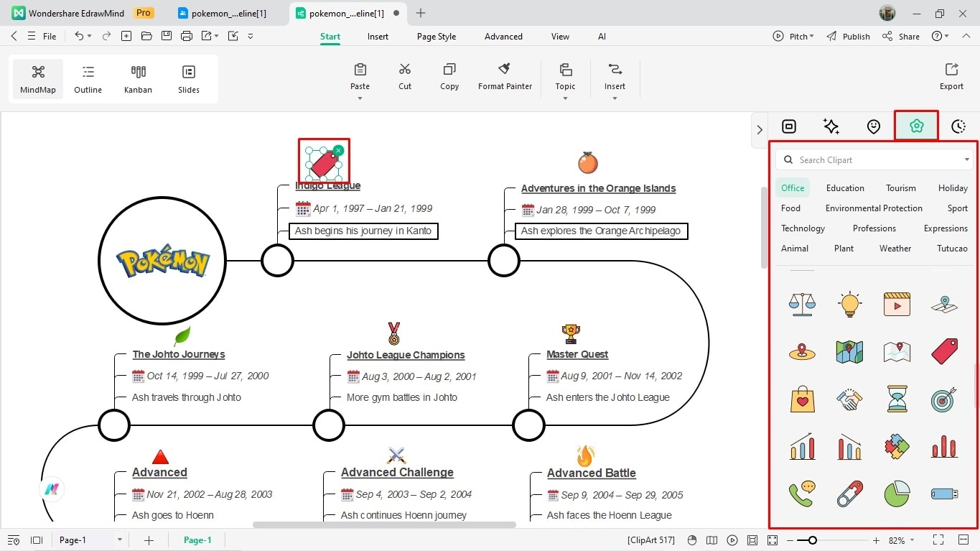980x551 pixels.
Task: Activate the Format Painter
Action: pyautogui.click(x=505, y=77)
